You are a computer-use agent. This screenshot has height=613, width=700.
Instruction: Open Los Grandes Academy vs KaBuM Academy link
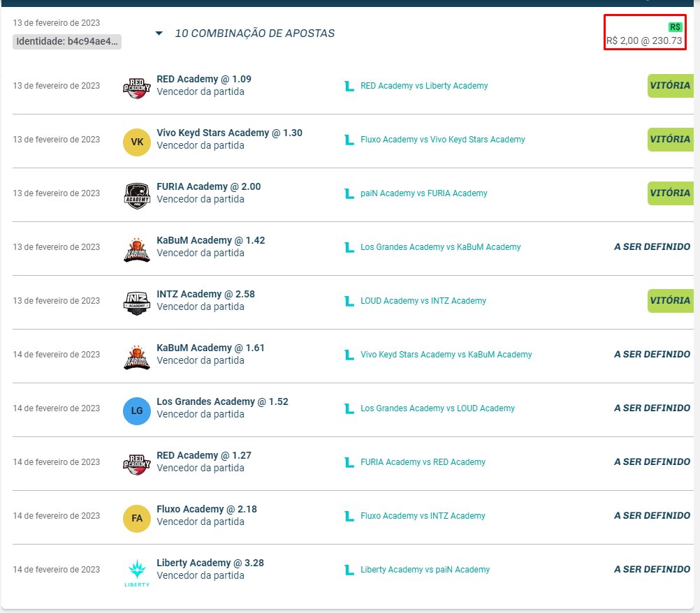(441, 247)
